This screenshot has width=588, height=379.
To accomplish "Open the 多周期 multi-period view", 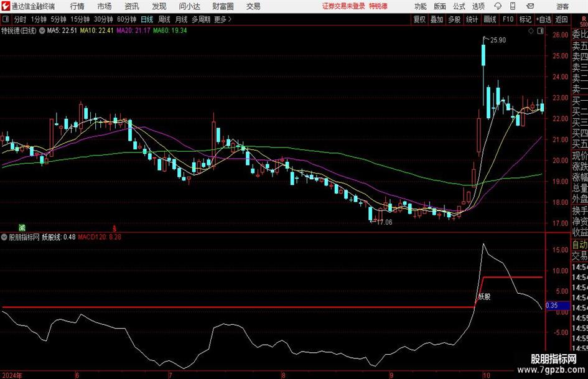I will coord(200,19).
